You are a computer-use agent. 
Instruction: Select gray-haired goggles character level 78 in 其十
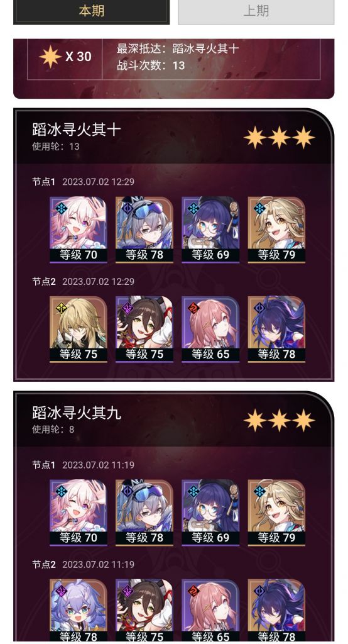(144, 230)
